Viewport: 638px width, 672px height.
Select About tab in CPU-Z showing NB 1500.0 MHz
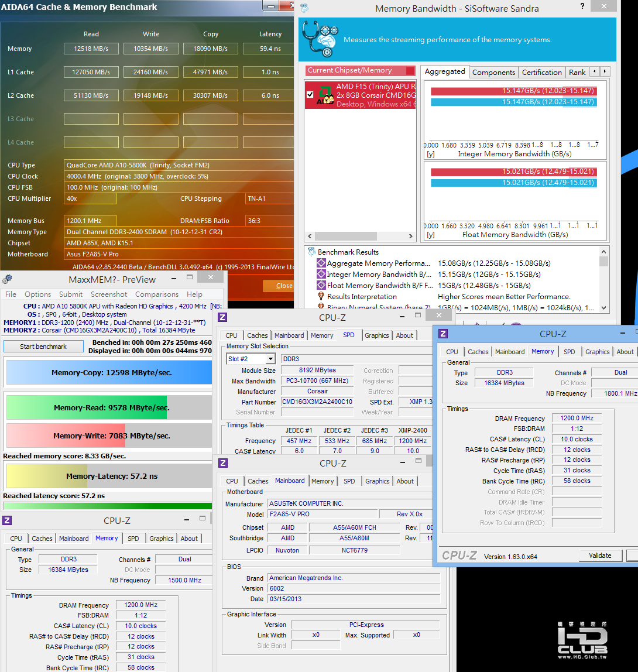(x=189, y=539)
